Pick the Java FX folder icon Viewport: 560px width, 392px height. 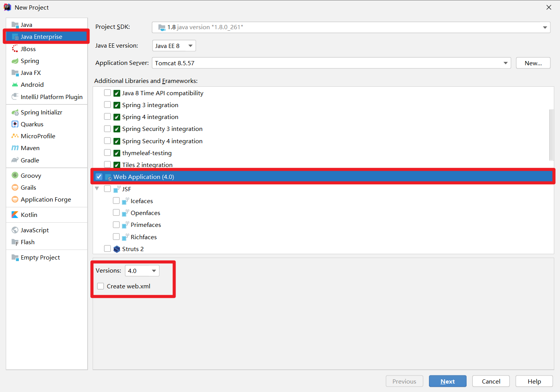(15, 73)
